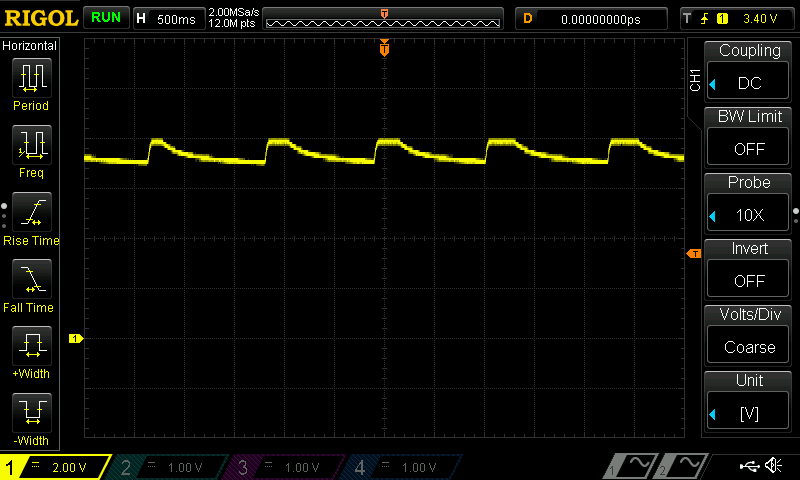Toggle the speaker sound icon
The width and height of the screenshot is (800, 480).
tap(773, 465)
